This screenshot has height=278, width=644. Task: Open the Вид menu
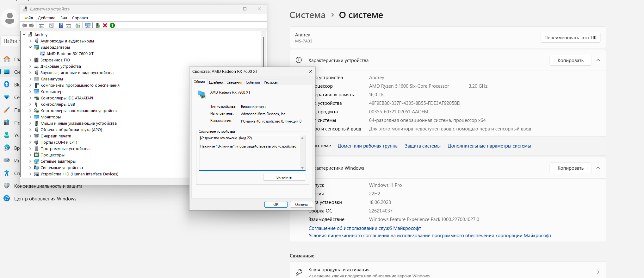tap(64, 18)
